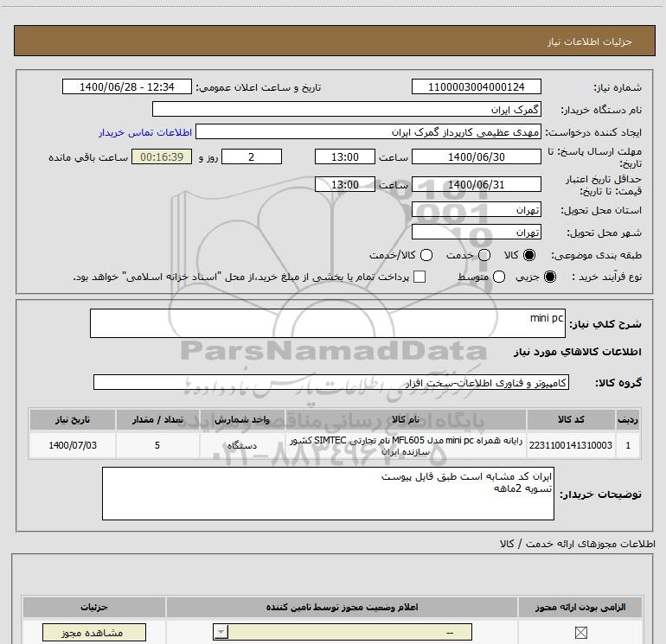Toggle the Islamic treasury bonds payment checkbox
Screen dimensions: 666x644
[x=419, y=277]
